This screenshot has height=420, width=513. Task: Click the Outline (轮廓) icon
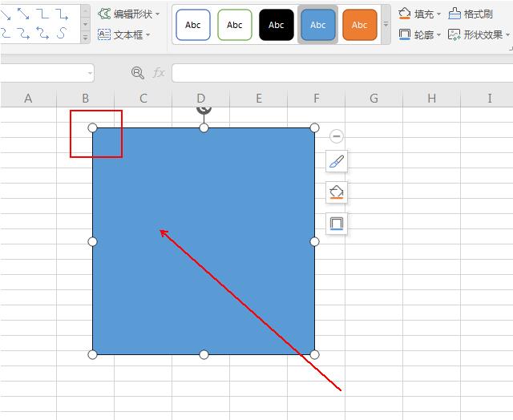pos(405,34)
